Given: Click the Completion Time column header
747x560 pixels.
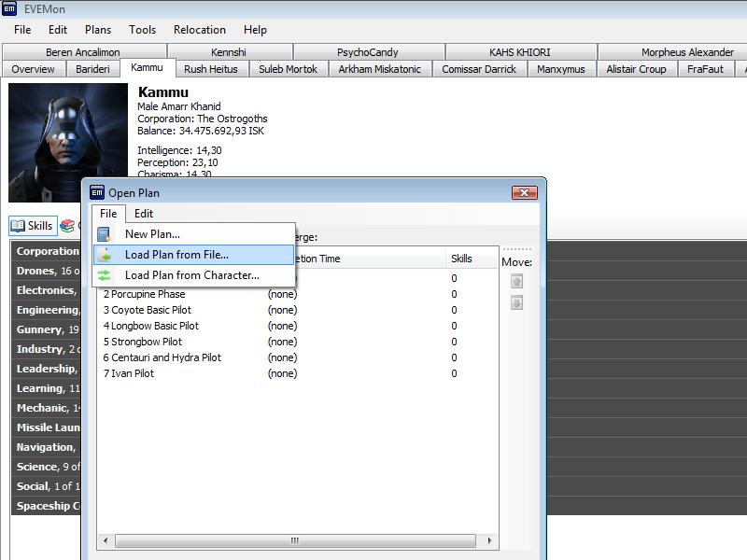Looking at the screenshot, I should click(370, 259).
